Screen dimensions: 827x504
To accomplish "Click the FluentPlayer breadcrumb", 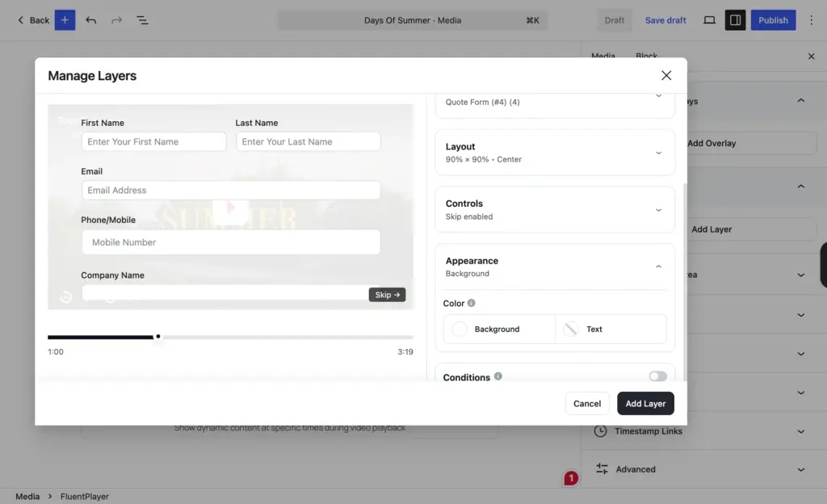I will [84, 496].
